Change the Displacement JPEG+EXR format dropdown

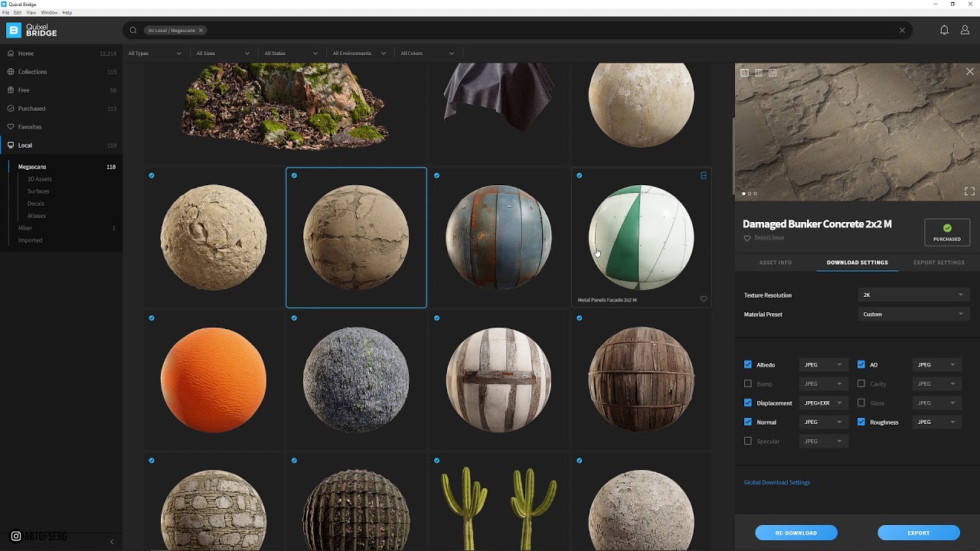tap(824, 403)
